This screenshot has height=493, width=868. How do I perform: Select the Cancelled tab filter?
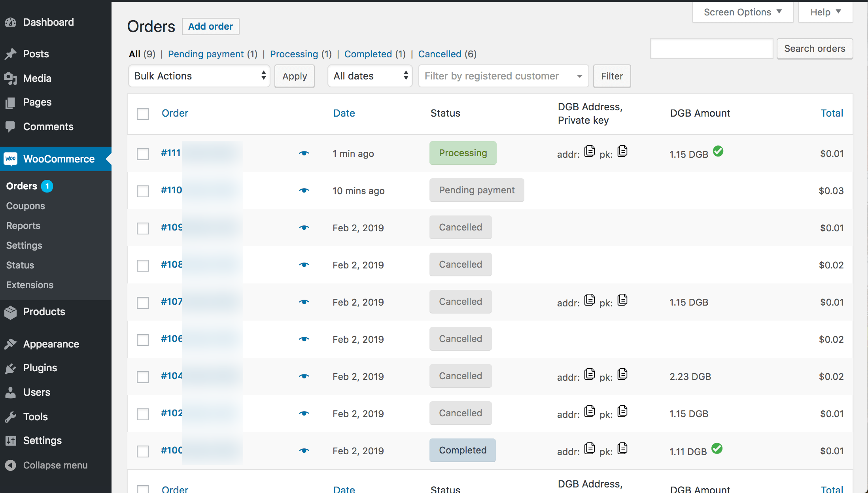point(439,54)
